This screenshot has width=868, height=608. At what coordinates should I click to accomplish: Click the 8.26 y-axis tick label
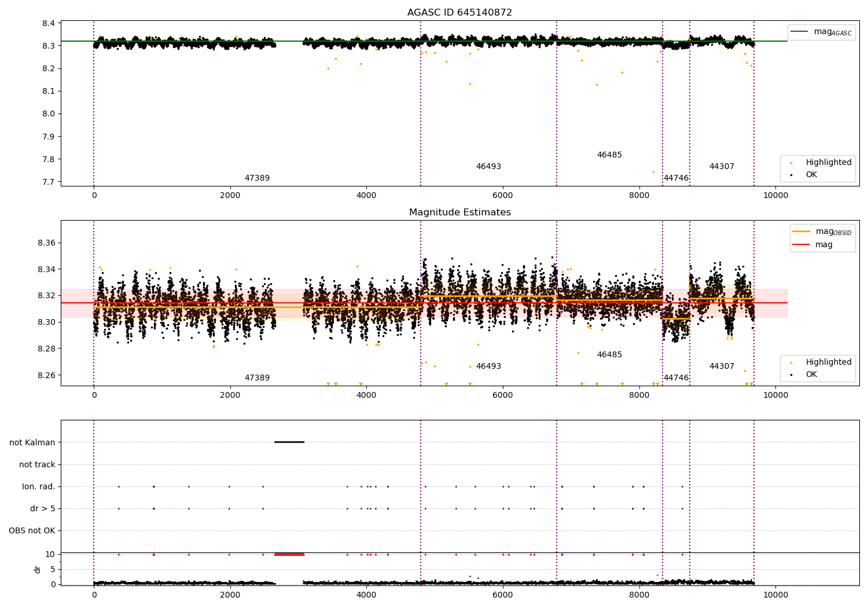46,375
